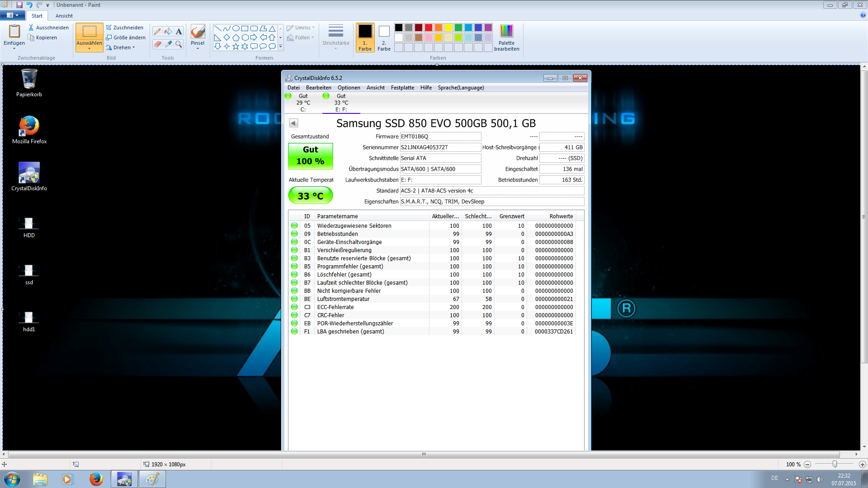Screen dimensions: 868x488
Task: Activate the Text tool
Action: pos(179,31)
